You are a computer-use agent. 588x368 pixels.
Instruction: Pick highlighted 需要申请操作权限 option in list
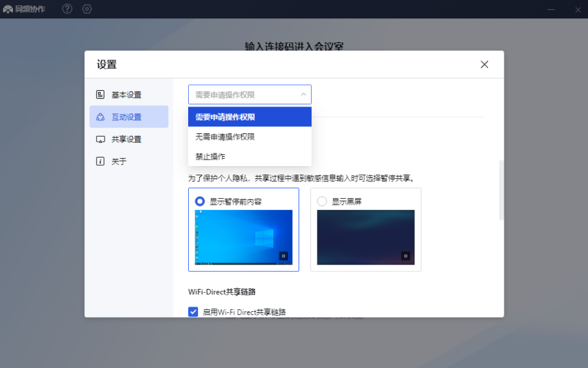coord(225,117)
